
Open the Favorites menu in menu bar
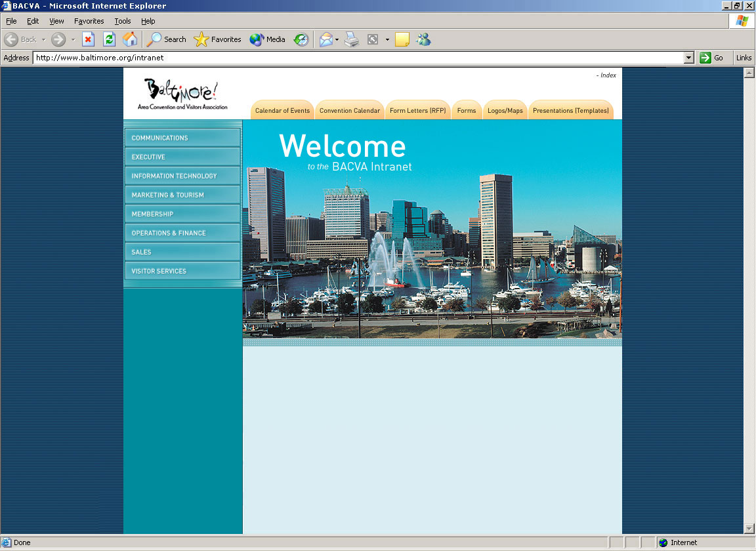click(x=89, y=21)
